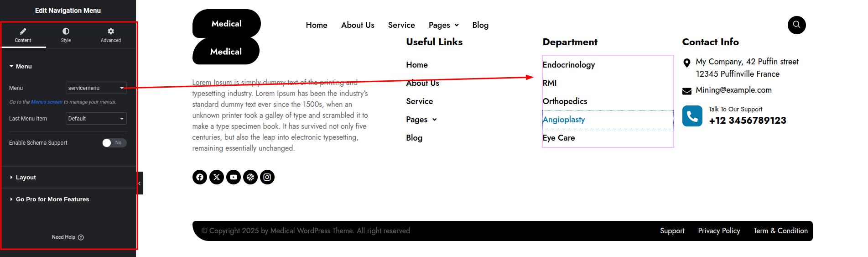The height and width of the screenshot is (257, 868).
Task: Open the YouTube social icon
Action: point(234,177)
